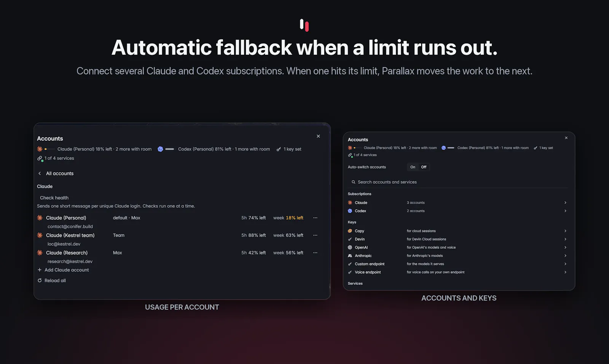Turn auto-switch accounts Off
Viewport: 609px width, 364px height.
[x=424, y=167]
